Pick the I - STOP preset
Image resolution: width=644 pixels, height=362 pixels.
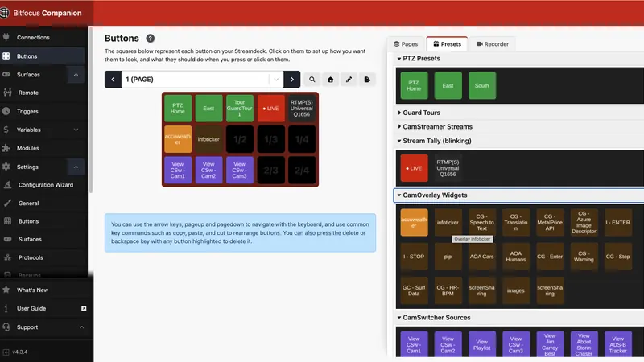point(414,257)
